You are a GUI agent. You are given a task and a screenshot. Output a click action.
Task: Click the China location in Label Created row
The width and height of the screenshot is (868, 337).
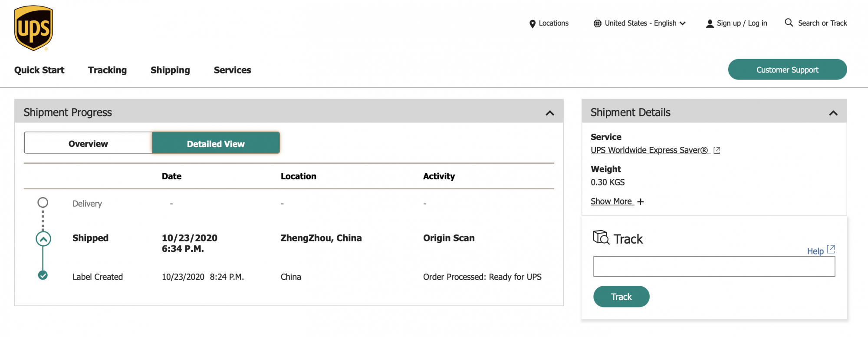(291, 277)
